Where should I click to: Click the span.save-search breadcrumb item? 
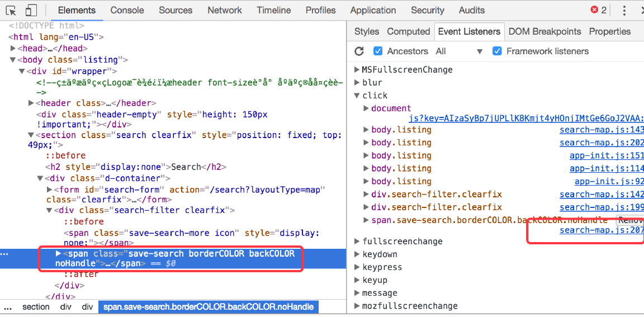pos(208,307)
